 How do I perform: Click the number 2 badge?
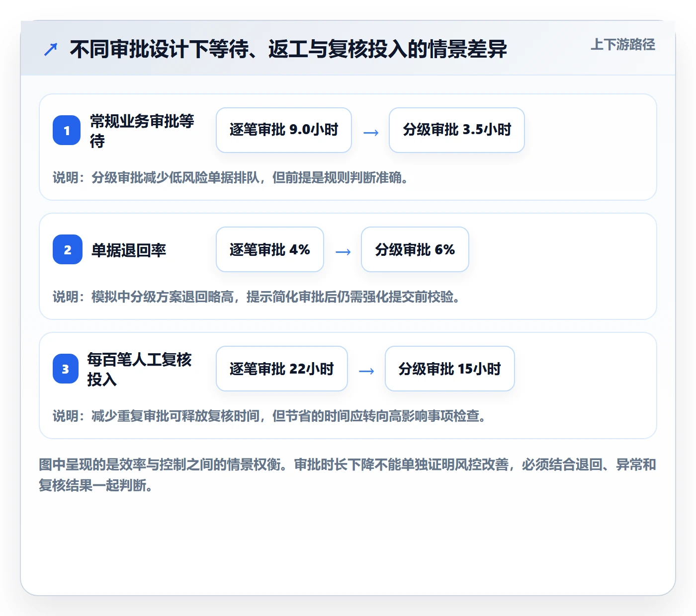[x=68, y=249]
